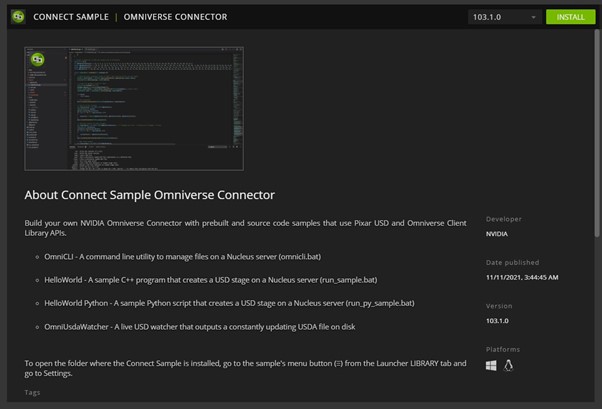Click the Windows platform icon
Viewport: 602px width, 409px height.
491,366
